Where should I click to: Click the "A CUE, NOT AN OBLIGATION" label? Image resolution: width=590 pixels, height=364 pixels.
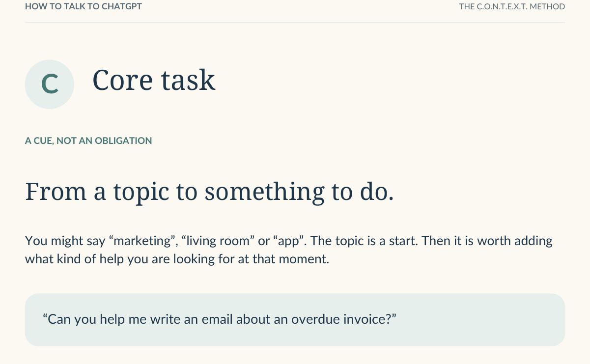pyautogui.click(x=88, y=141)
